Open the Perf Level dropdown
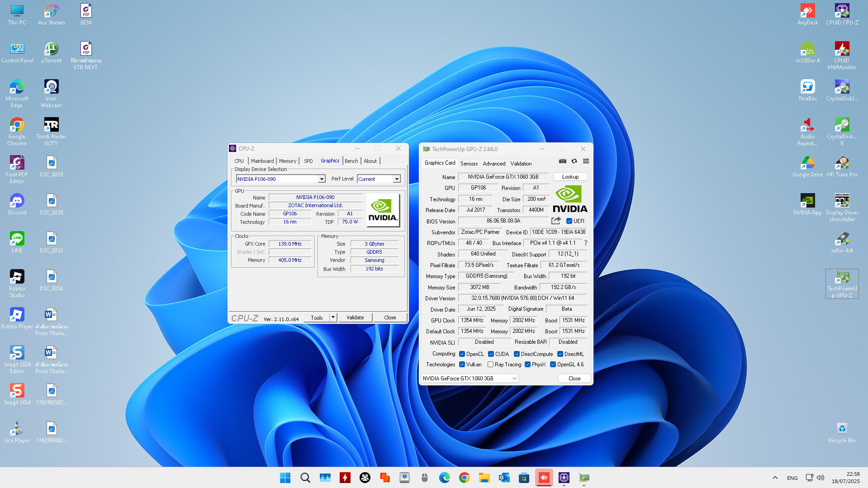 coord(396,179)
